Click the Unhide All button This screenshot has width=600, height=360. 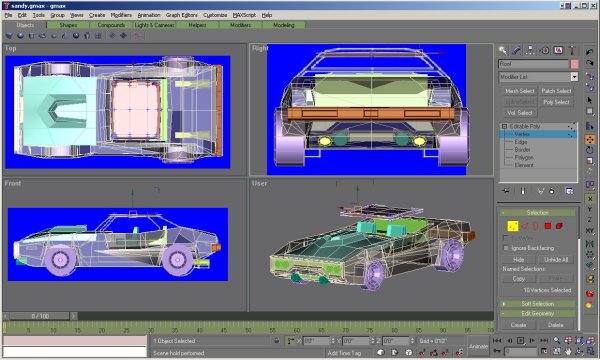(556, 259)
